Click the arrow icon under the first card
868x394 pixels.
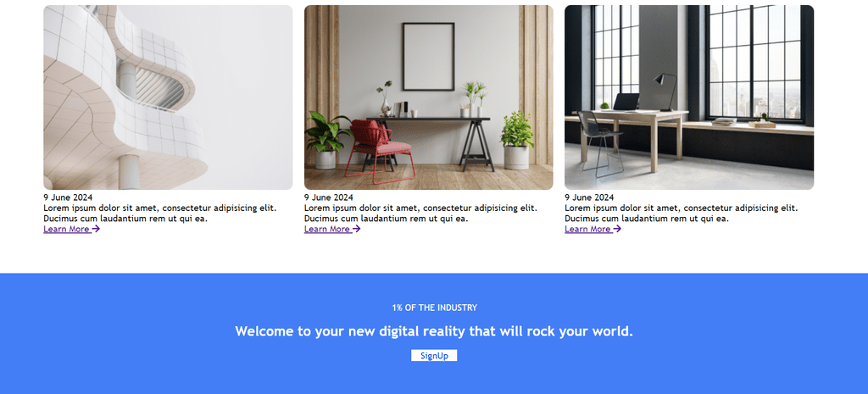(96, 229)
